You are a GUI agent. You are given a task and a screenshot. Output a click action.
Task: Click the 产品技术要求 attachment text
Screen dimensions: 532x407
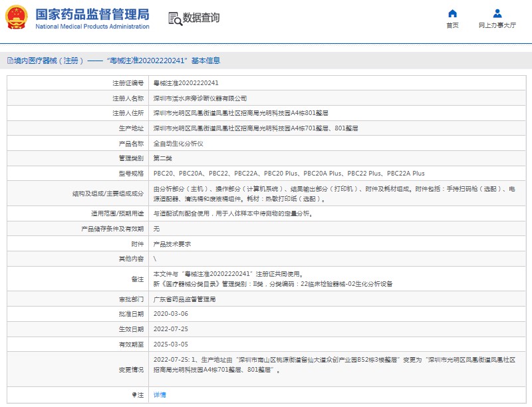(x=172, y=244)
